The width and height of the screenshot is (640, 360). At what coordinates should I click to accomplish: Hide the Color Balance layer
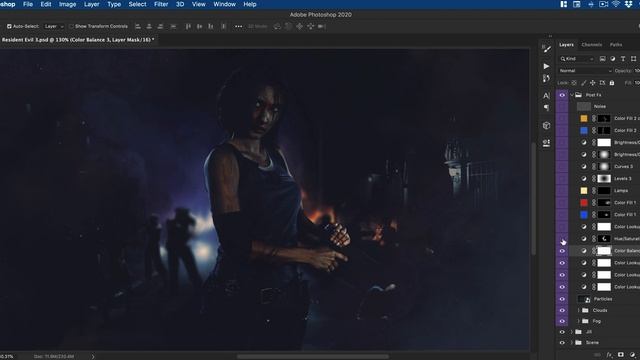click(x=562, y=251)
